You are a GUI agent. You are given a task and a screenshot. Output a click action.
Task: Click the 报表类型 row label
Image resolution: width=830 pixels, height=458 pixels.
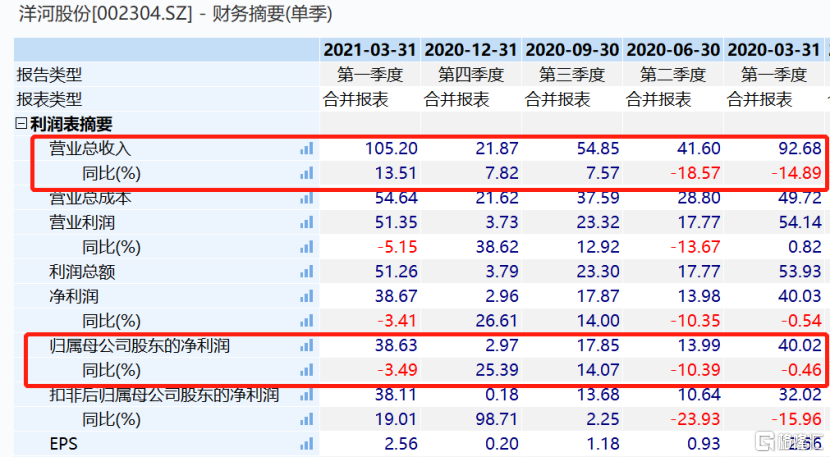click(x=49, y=99)
